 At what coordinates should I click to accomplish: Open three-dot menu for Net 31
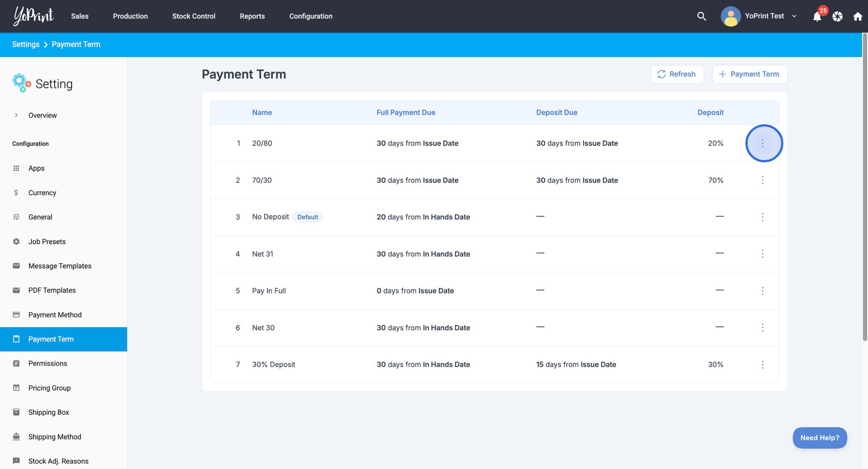coord(762,254)
